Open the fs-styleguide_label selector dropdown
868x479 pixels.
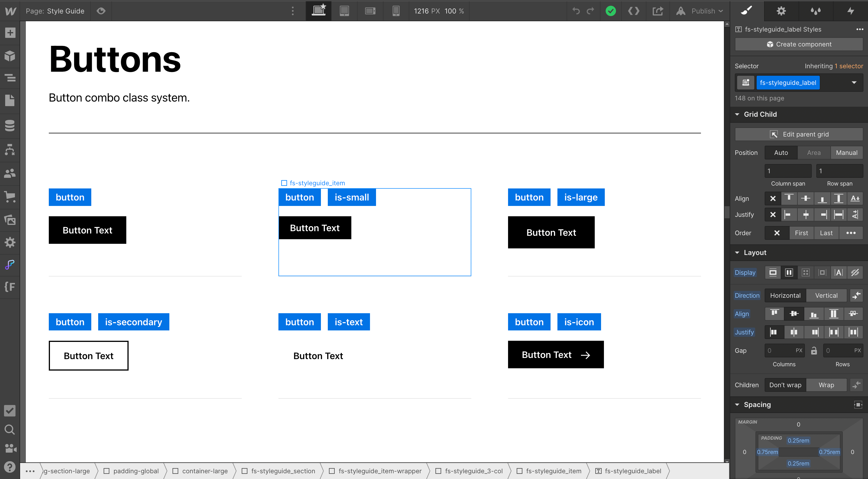854,83
